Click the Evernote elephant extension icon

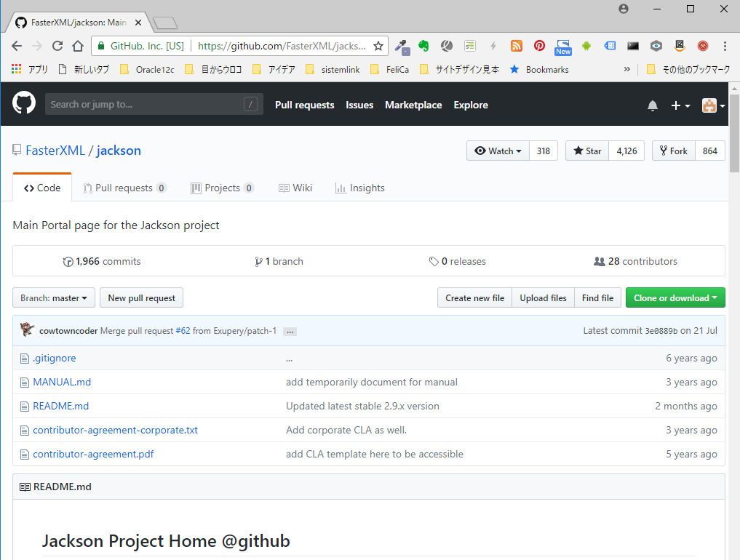(423, 46)
